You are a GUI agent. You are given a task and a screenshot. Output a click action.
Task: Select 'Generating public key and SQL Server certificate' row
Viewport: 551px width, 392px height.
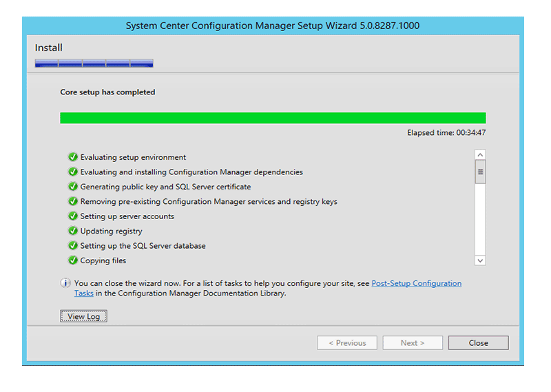159,187
